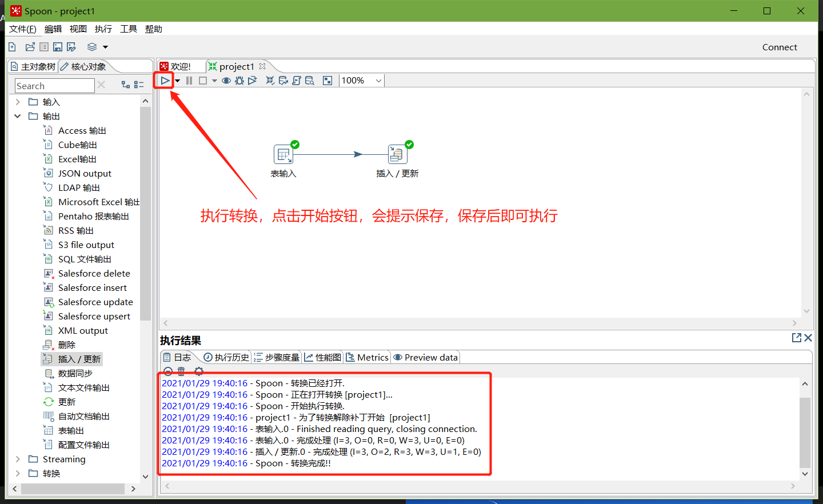Open the 工具 menu
The width and height of the screenshot is (823, 504).
coord(129,29)
